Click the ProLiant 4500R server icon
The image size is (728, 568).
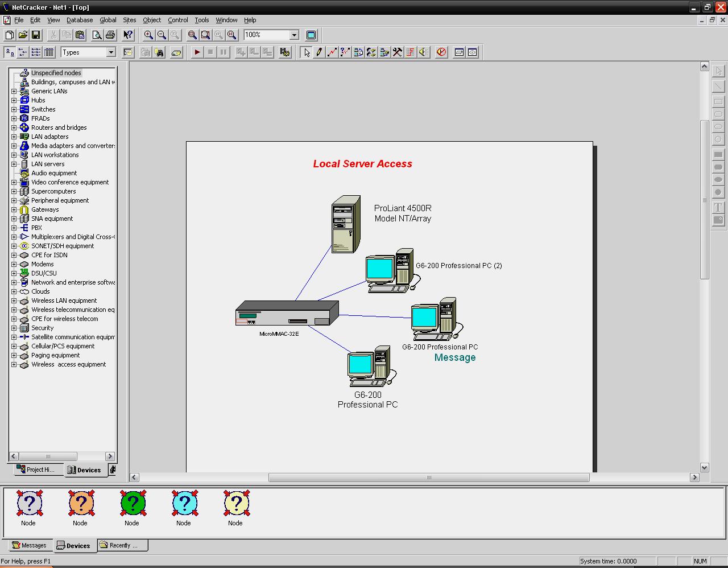pos(346,224)
